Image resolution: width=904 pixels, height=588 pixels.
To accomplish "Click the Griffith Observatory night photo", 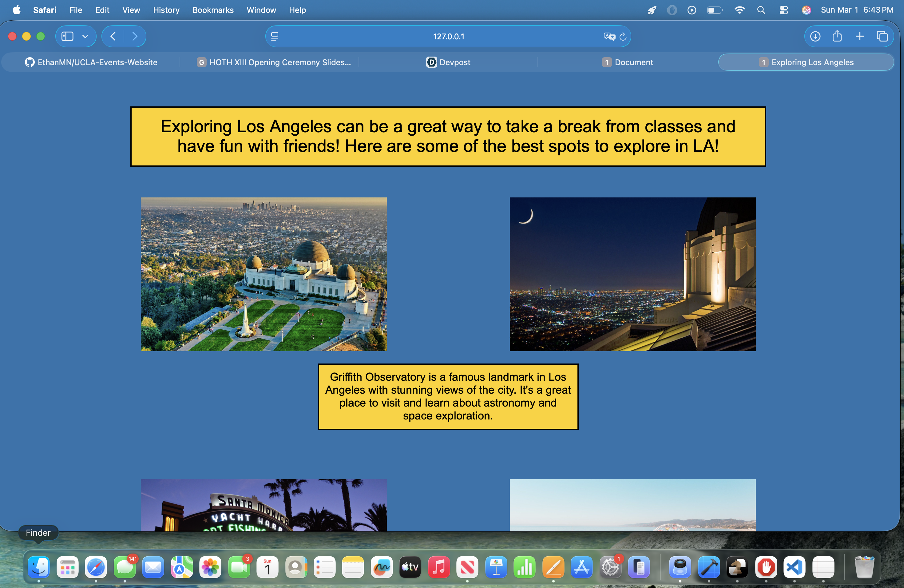I will [632, 274].
